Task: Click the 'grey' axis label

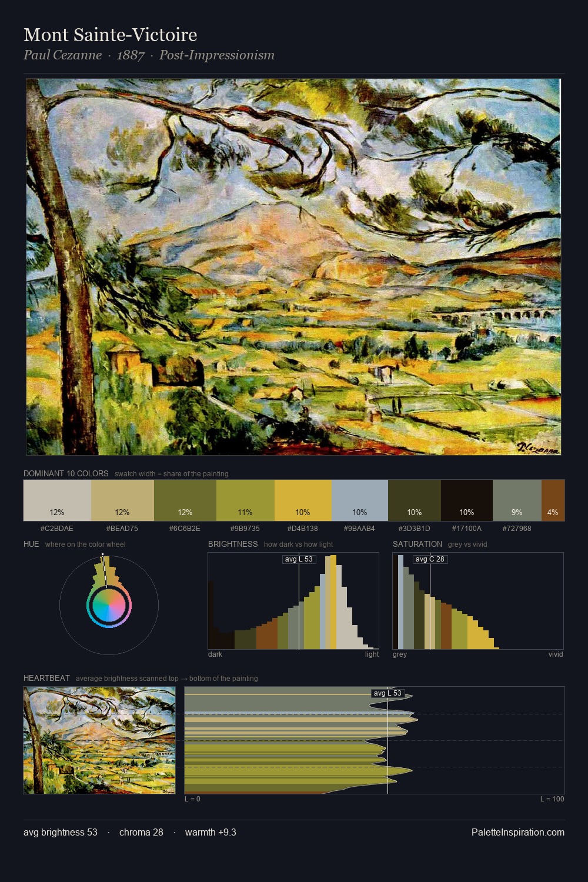Action: [400, 654]
